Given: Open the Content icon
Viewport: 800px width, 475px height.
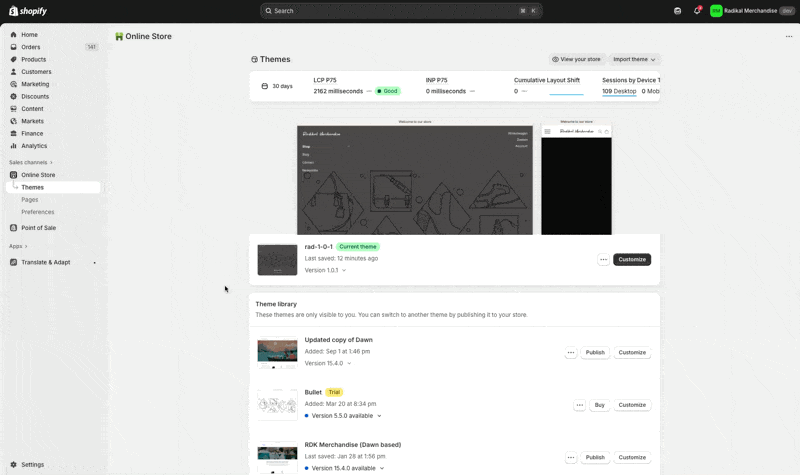Looking at the screenshot, I should pyautogui.click(x=13, y=109).
